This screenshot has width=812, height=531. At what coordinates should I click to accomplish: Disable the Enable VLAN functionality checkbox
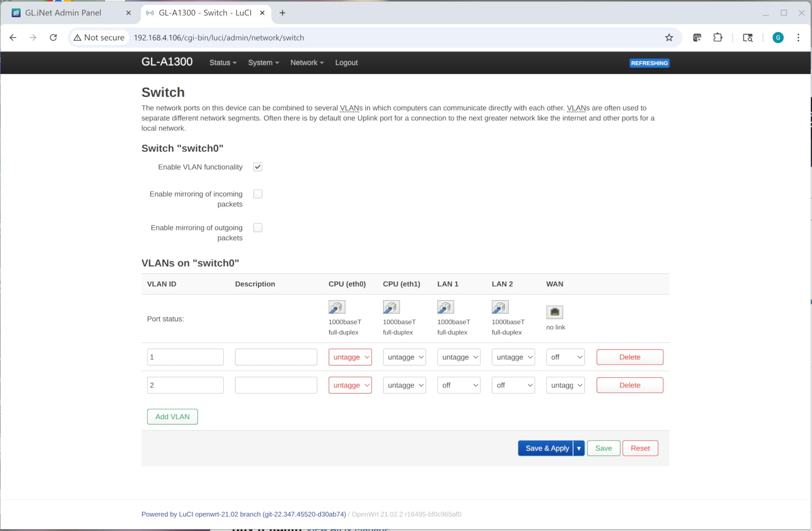pyautogui.click(x=258, y=167)
